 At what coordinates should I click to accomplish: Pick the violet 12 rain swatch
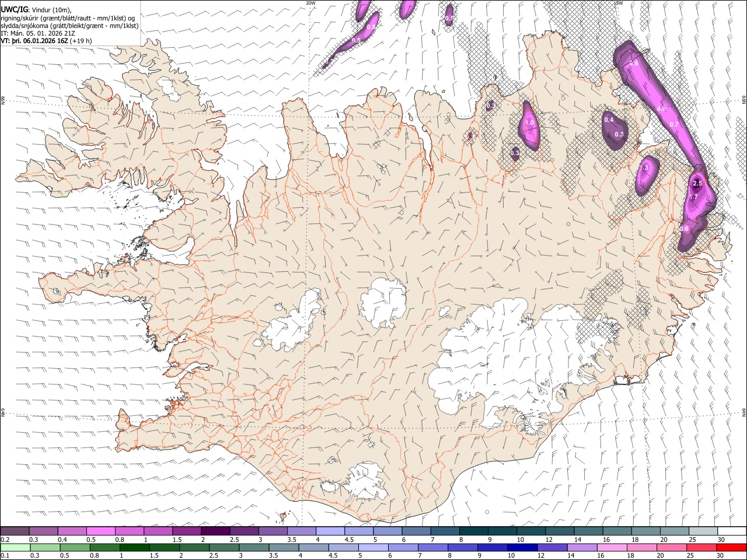552,548
